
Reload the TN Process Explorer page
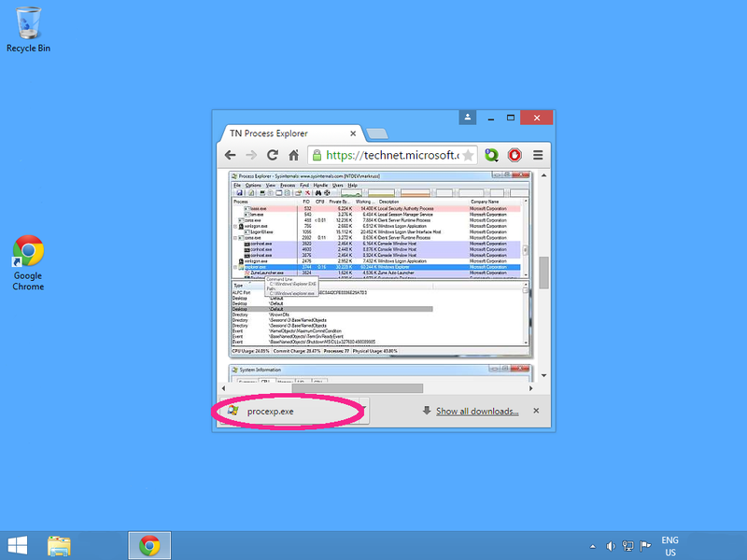pos(273,155)
